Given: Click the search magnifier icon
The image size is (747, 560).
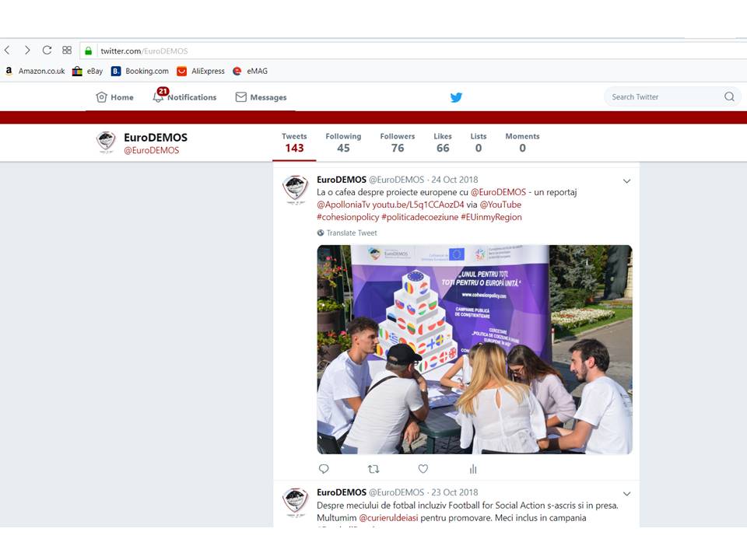Looking at the screenshot, I should [x=729, y=96].
